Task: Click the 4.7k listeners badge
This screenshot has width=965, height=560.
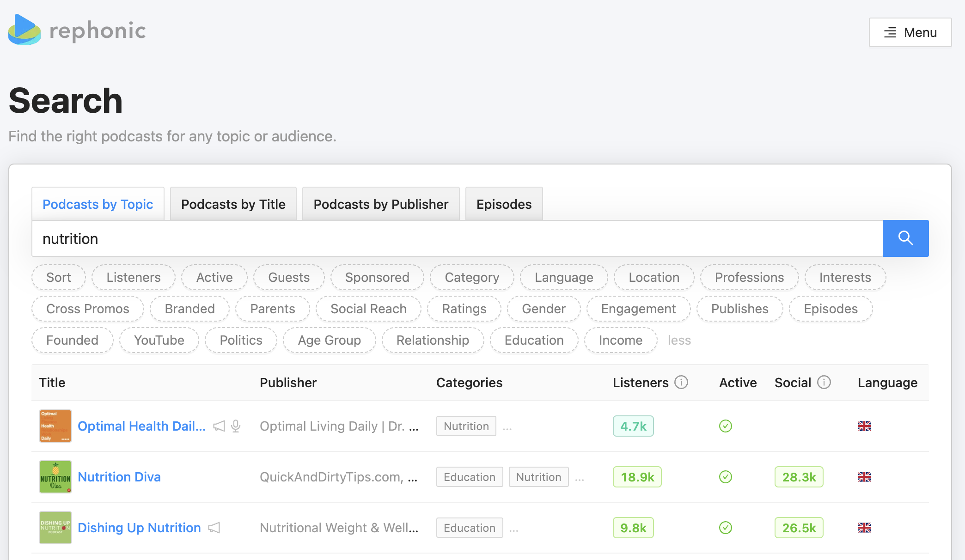Action: (x=633, y=426)
